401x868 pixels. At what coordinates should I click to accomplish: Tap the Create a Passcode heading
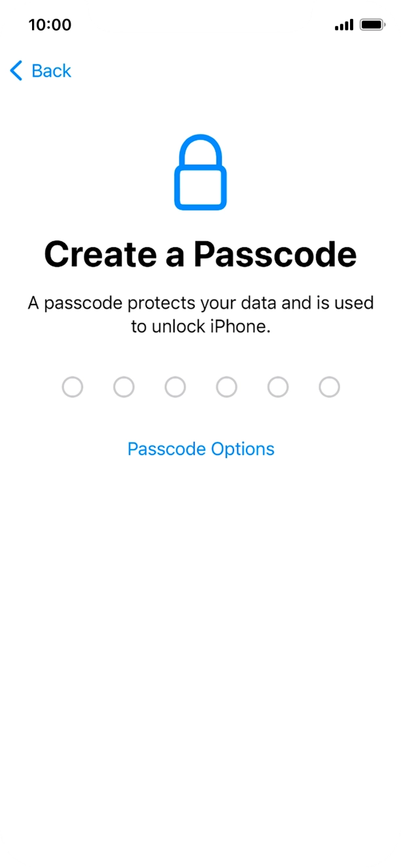pos(200,254)
